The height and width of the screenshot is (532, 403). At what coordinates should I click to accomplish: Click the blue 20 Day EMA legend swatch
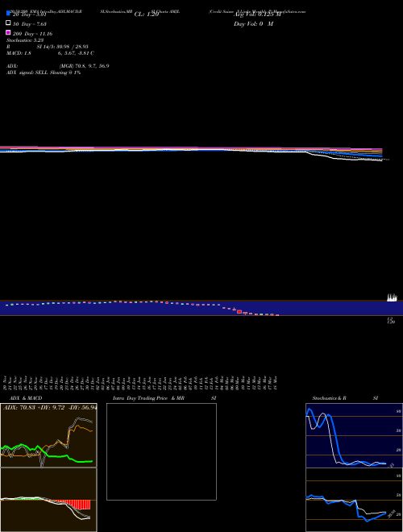8,13
